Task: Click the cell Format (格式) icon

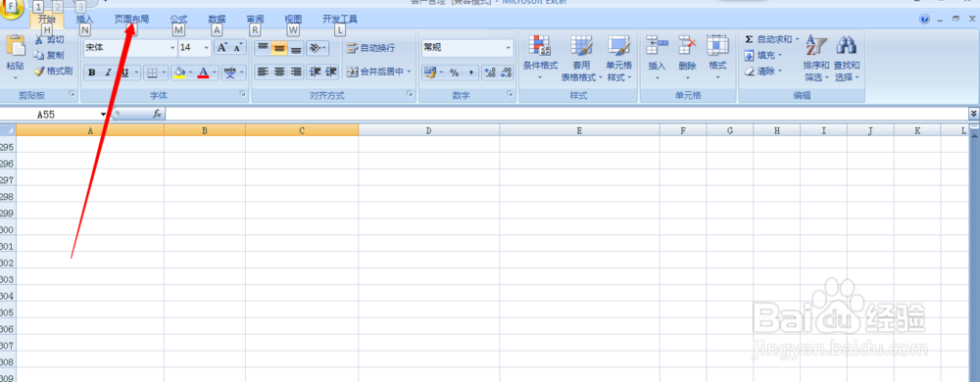Action: click(x=717, y=46)
